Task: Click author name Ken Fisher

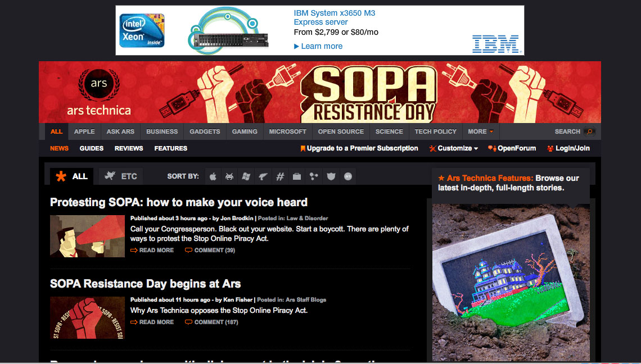Action: [x=238, y=299]
